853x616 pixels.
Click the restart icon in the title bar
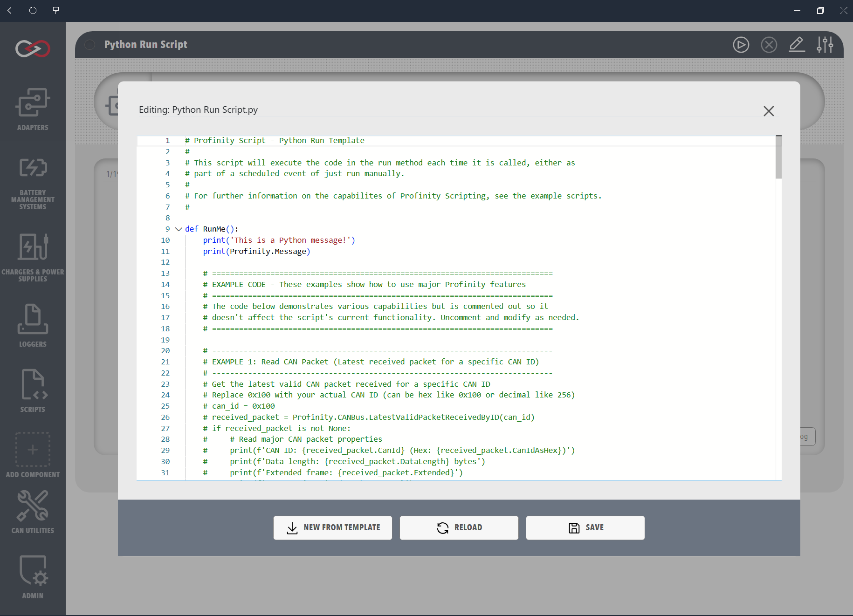coord(32,10)
